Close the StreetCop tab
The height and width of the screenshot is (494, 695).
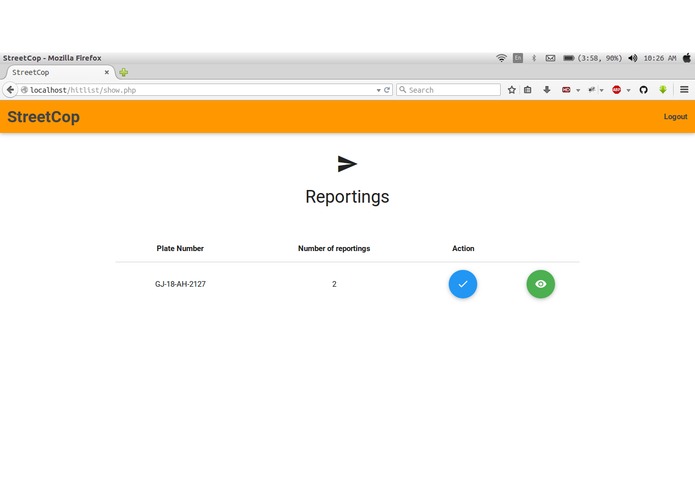[x=106, y=72]
